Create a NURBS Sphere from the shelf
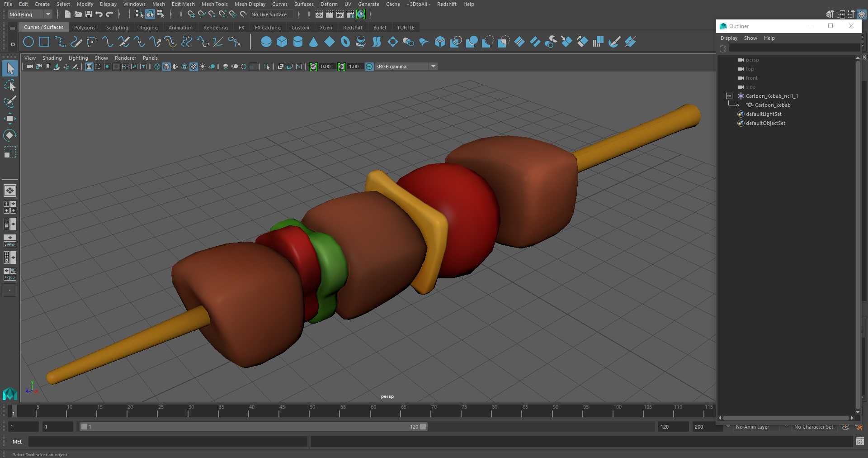The height and width of the screenshot is (458, 868). click(x=266, y=42)
